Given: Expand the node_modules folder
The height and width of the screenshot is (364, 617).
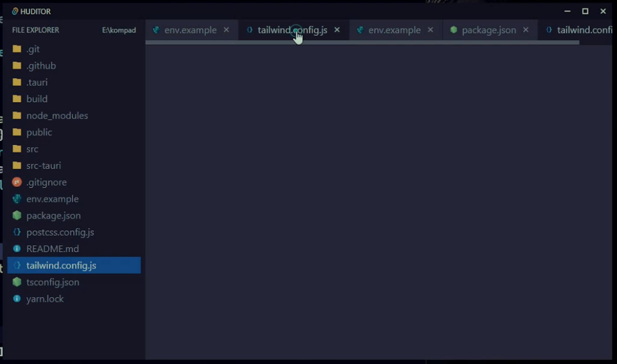Looking at the screenshot, I should coord(57,116).
